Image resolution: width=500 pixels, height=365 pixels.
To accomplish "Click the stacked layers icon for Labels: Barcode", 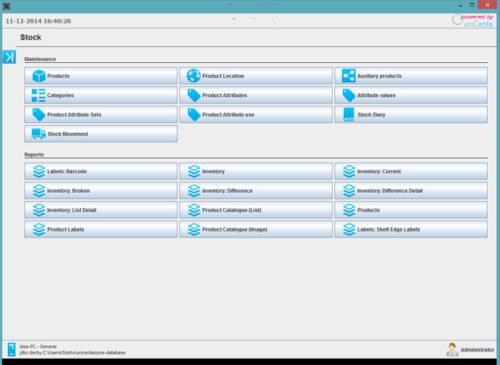I will click(39, 171).
